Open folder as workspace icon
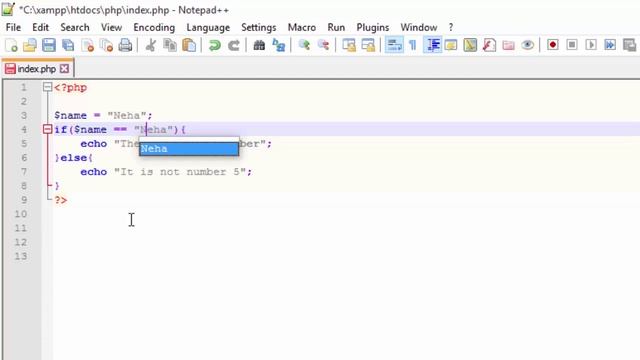This screenshot has width=640, height=360. click(508, 45)
